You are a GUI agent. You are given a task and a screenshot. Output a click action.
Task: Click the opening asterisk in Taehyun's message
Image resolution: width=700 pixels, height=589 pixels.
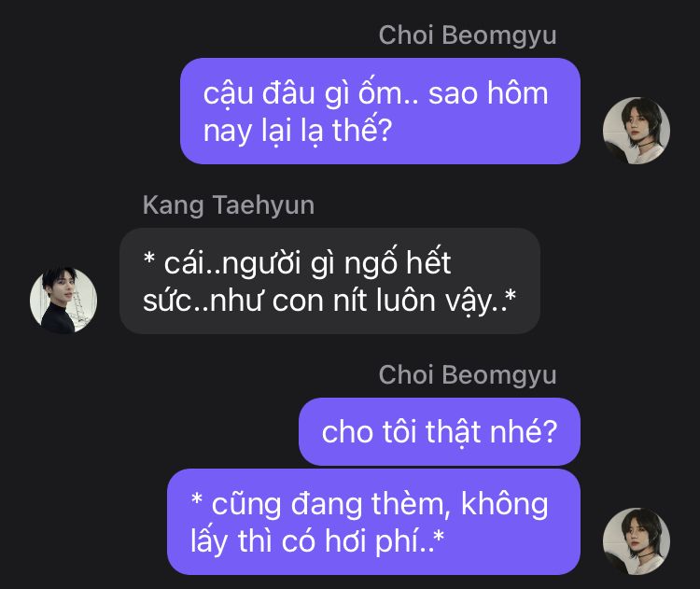click(x=149, y=259)
